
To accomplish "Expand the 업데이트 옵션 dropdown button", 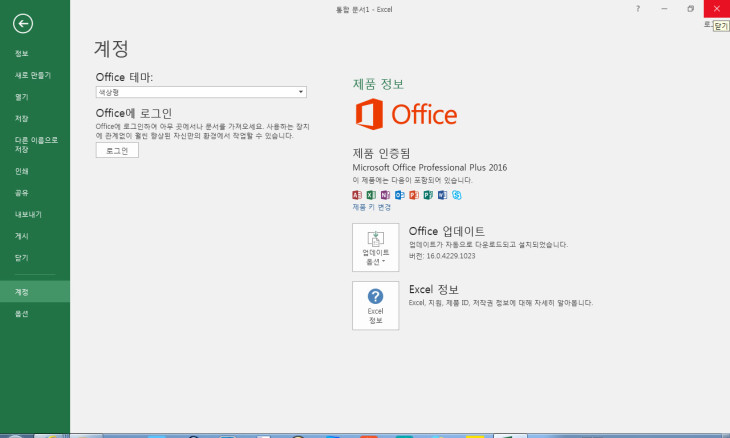I will pyautogui.click(x=375, y=248).
